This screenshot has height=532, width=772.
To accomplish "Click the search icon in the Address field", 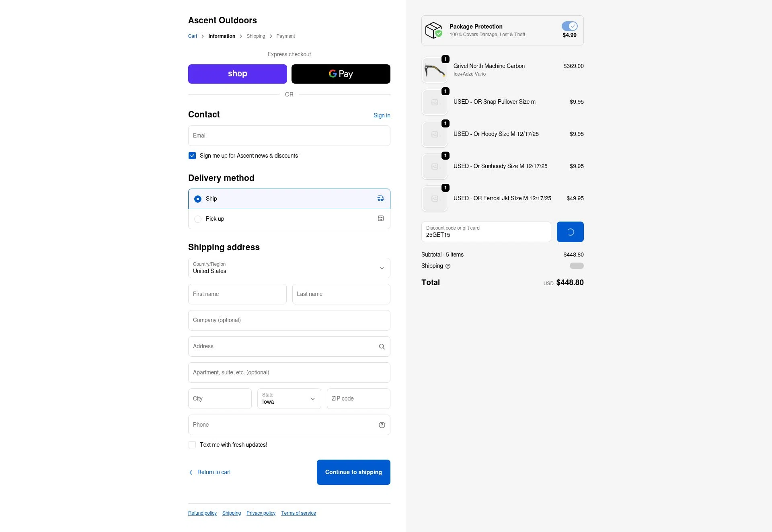I will click(x=381, y=346).
